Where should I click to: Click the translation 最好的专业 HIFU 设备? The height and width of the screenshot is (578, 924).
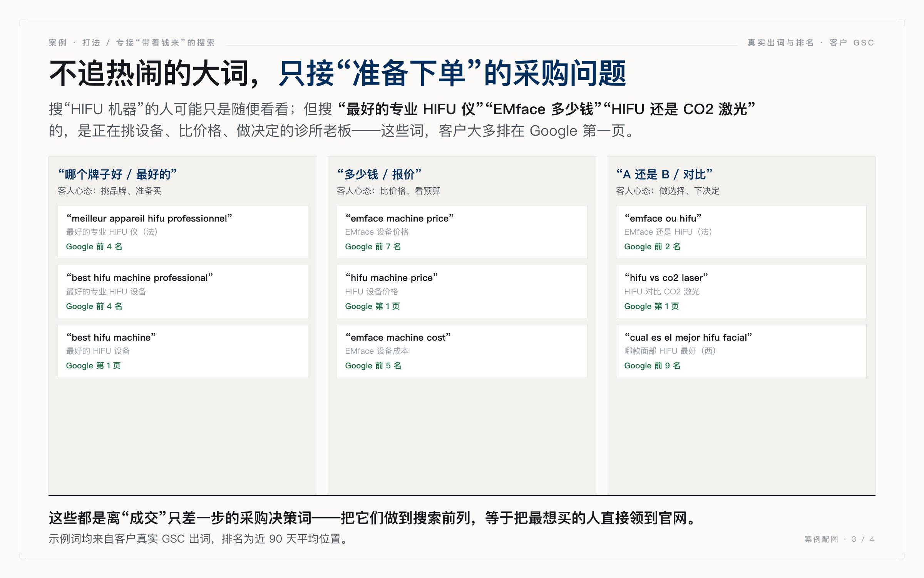click(106, 292)
